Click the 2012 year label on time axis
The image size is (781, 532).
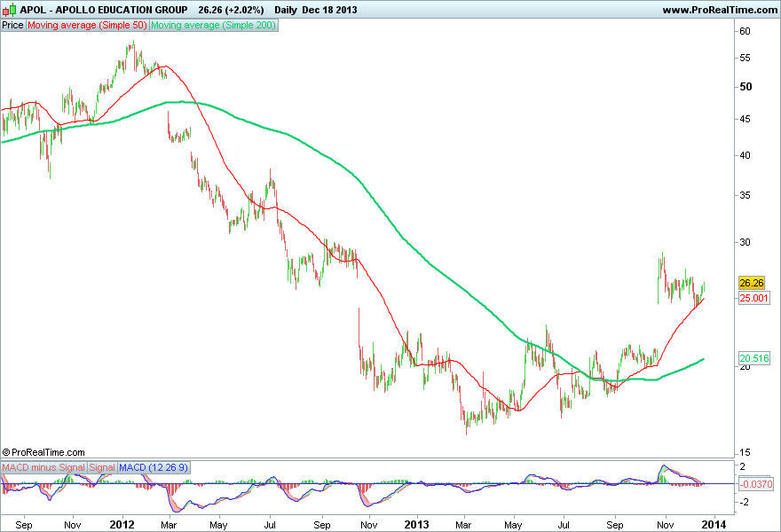click(x=122, y=525)
